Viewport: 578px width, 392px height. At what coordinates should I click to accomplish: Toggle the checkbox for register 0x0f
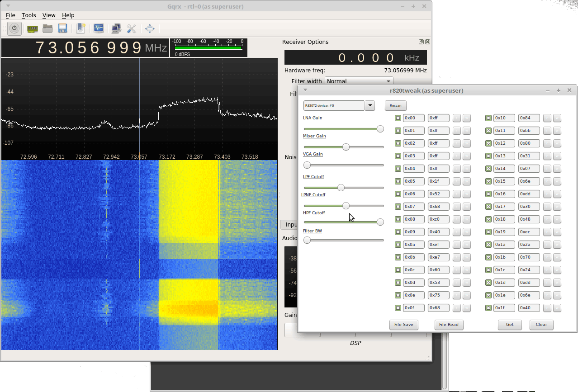point(398,308)
